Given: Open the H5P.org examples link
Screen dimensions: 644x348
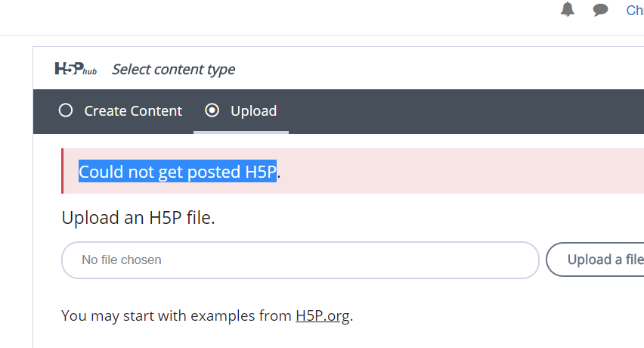Looking at the screenshot, I should [x=323, y=315].
